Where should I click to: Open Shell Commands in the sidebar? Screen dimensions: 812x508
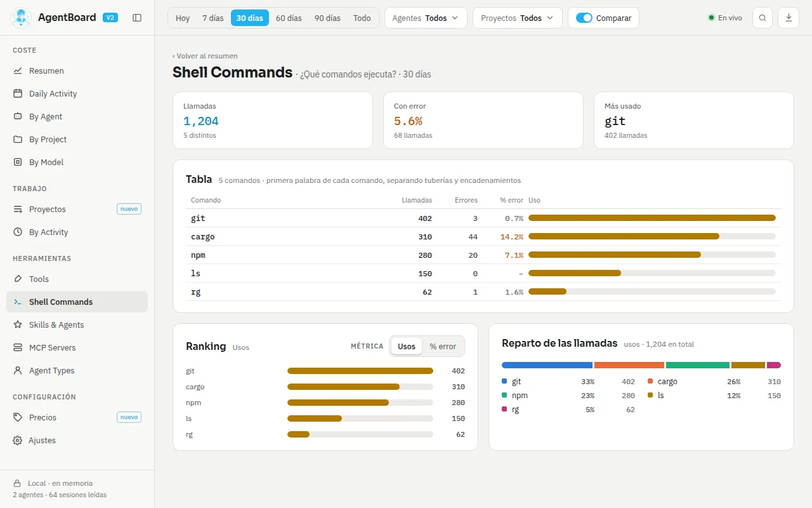[77, 302]
